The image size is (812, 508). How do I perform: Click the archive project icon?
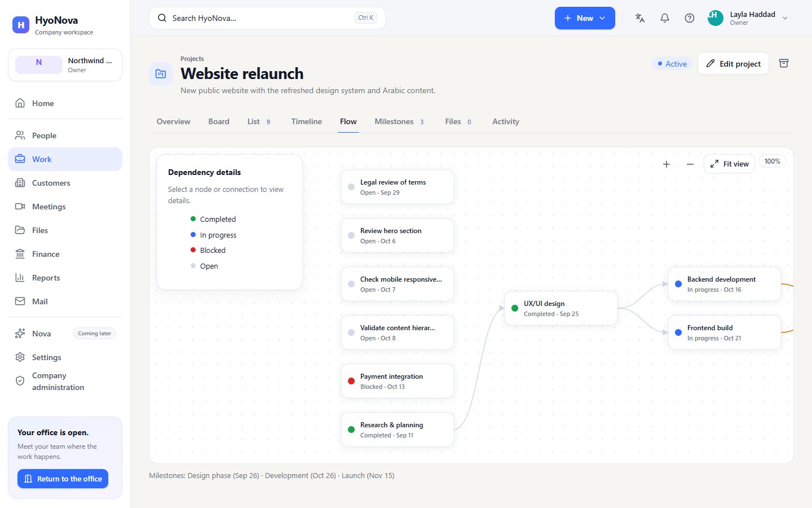(784, 63)
